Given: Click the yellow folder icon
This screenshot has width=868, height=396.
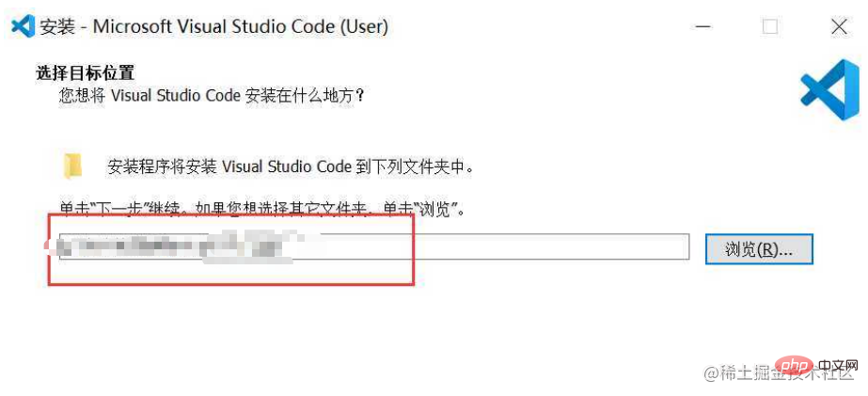Looking at the screenshot, I should point(72,166).
